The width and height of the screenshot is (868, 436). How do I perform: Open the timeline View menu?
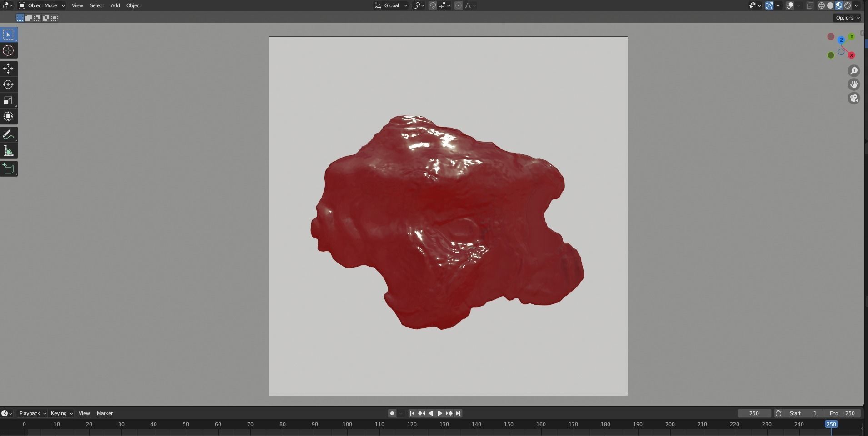point(84,413)
